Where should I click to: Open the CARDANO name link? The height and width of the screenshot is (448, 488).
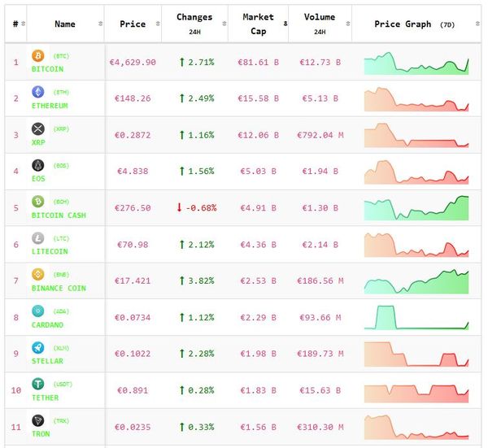tap(47, 324)
